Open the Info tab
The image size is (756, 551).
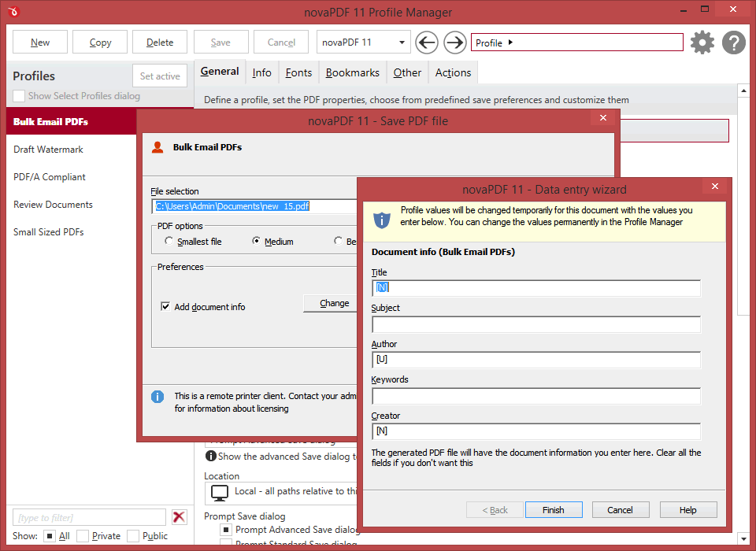pos(261,72)
